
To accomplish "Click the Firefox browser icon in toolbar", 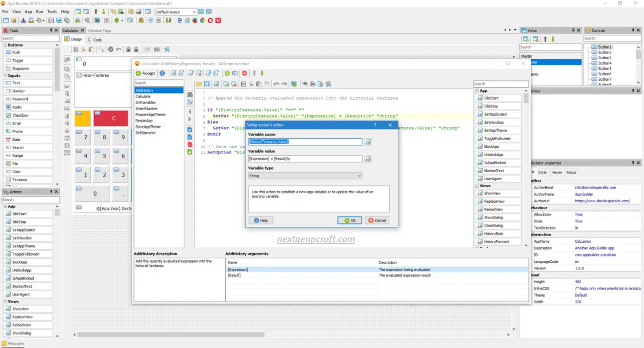I will point(195,20).
